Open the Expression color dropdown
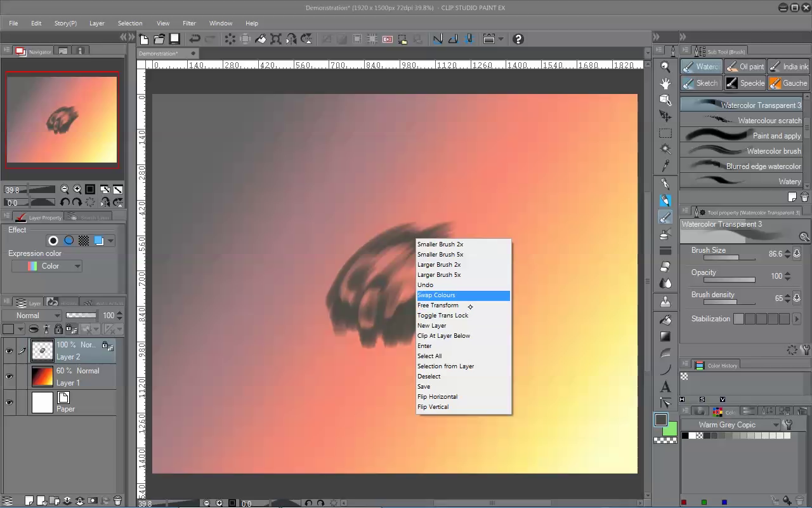 pos(47,265)
